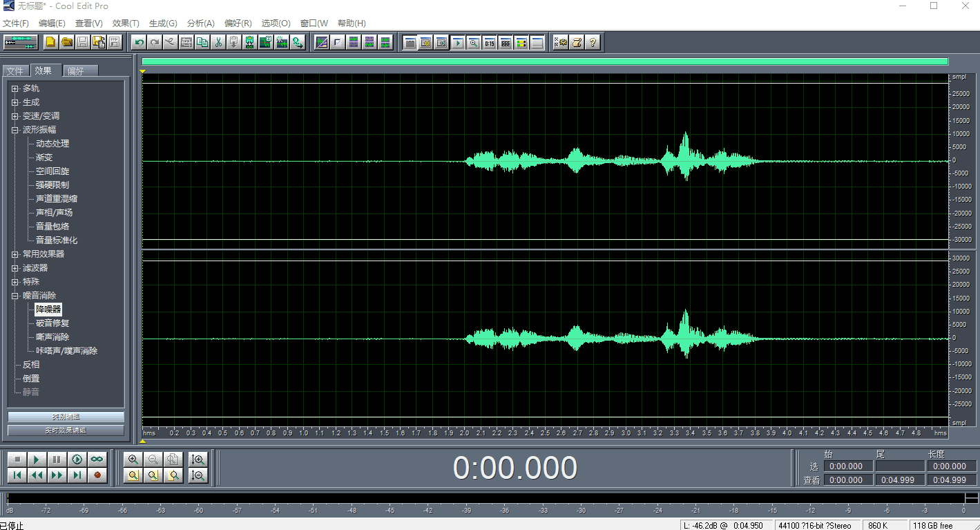Image resolution: width=980 pixels, height=530 pixels.
Task: Expand the 滤波器 tree node
Action: click(15, 268)
